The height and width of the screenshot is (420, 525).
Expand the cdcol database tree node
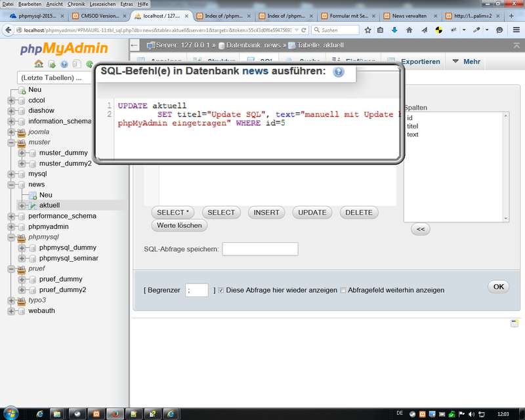[11, 100]
